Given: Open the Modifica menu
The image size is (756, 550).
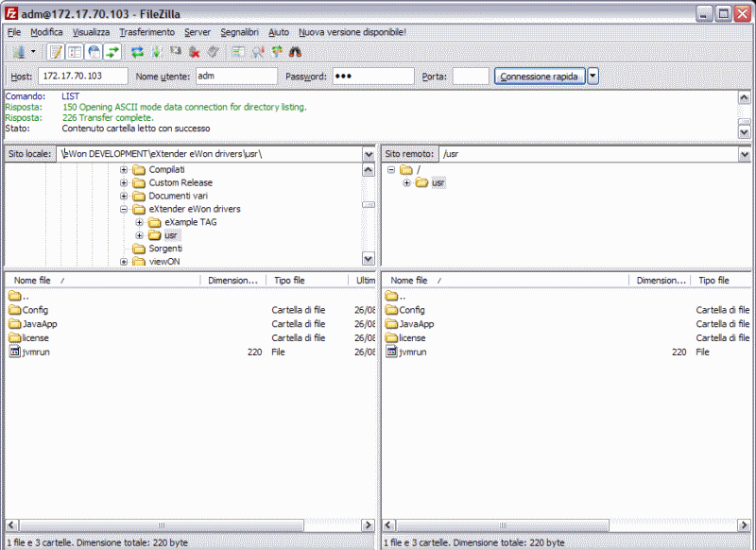Looking at the screenshot, I should point(46,32).
